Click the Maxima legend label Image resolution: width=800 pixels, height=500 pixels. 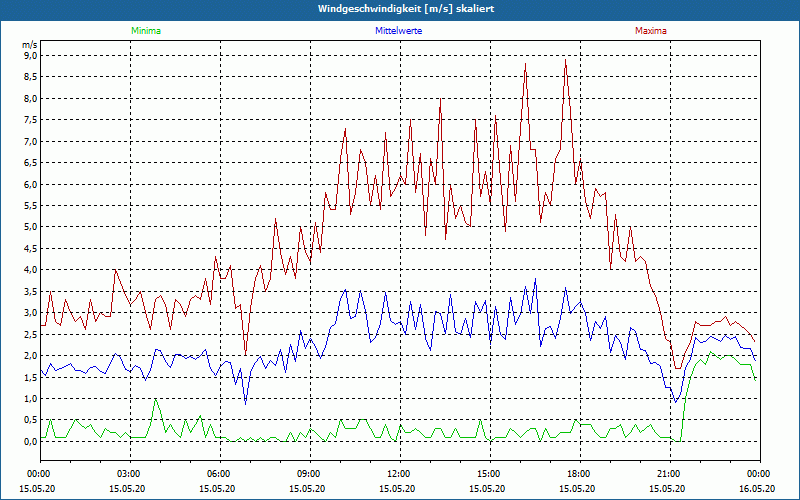tap(651, 31)
